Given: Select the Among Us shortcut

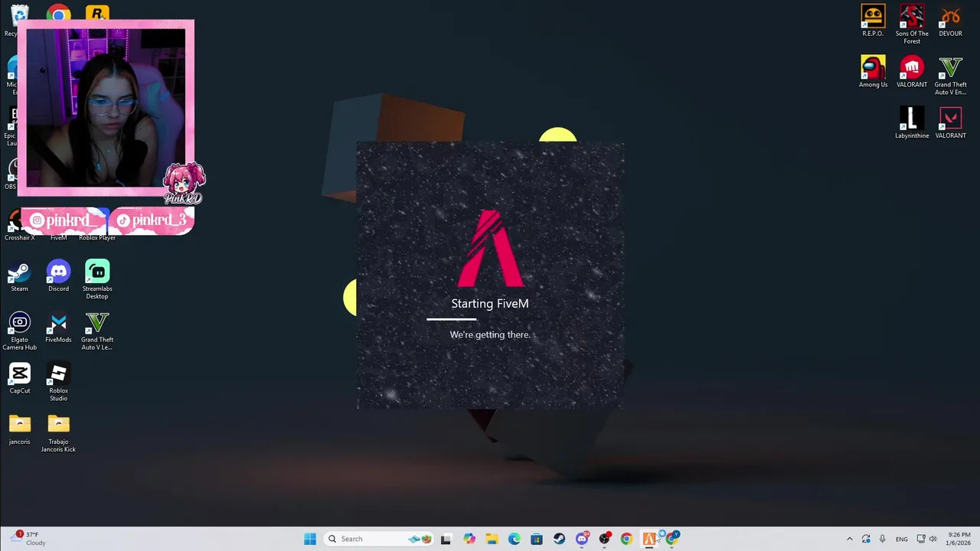Looking at the screenshot, I should coord(873,73).
